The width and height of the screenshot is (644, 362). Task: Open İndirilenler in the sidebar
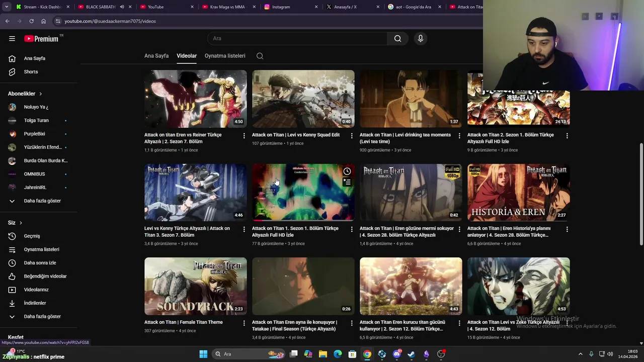39,303
